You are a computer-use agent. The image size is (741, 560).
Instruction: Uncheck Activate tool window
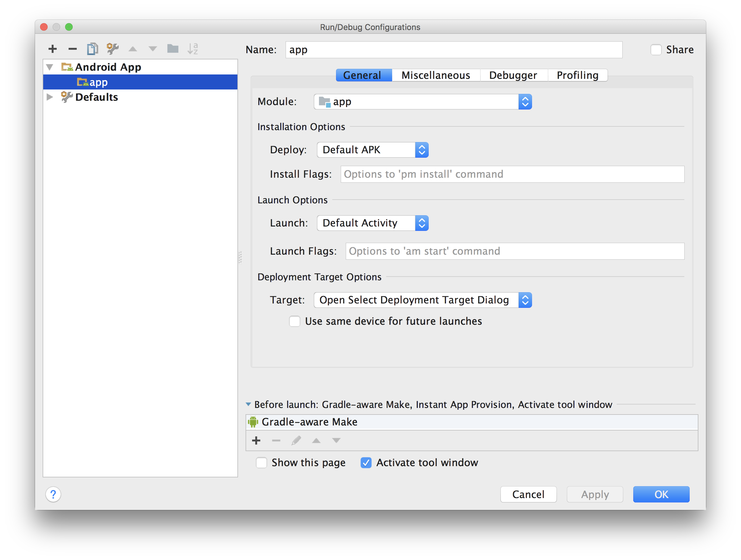coord(366,463)
